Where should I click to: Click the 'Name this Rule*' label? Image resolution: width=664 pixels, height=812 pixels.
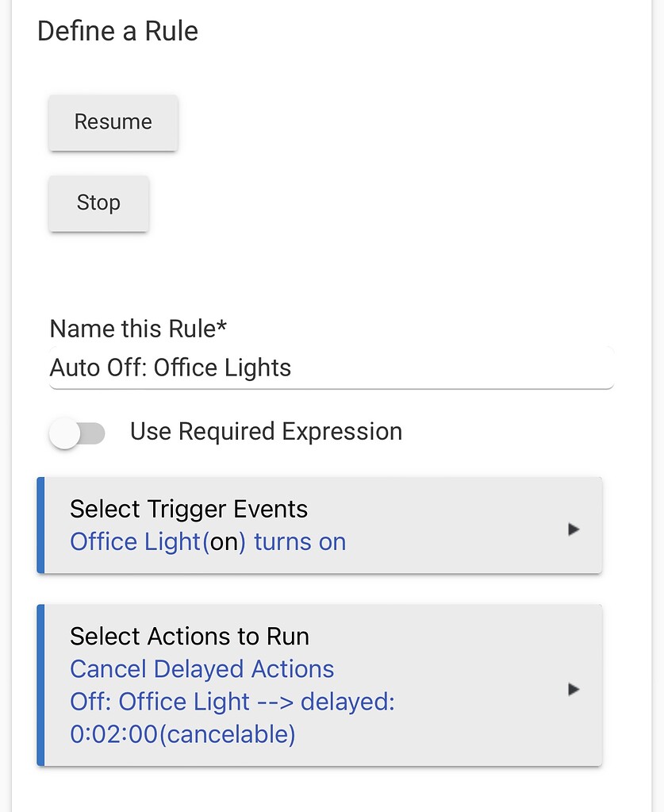138,329
